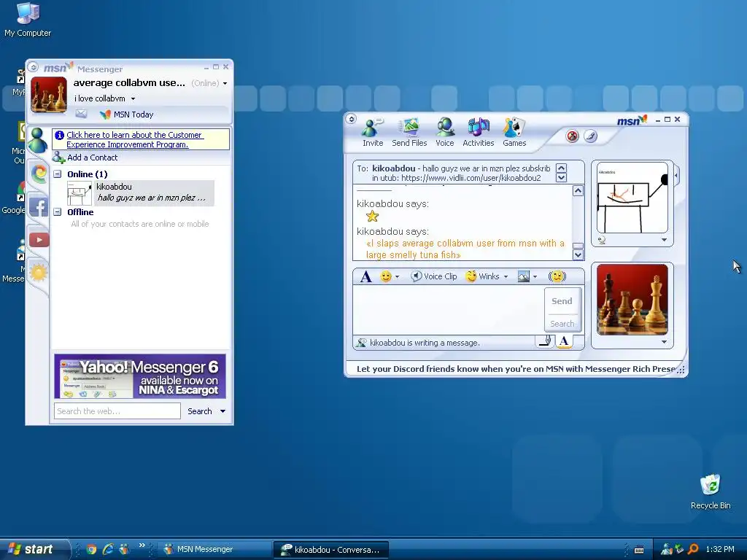Launch Games from conversation toolbar

click(514, 133)
